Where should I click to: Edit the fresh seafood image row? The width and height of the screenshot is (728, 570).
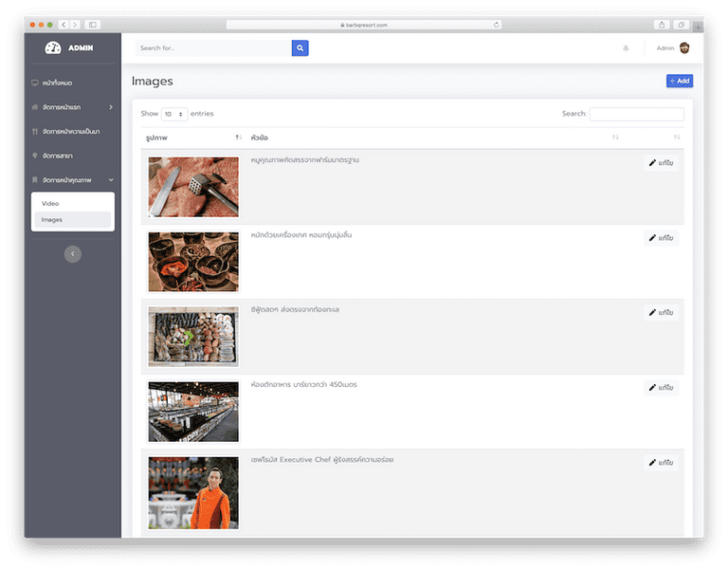click(661, 313)
